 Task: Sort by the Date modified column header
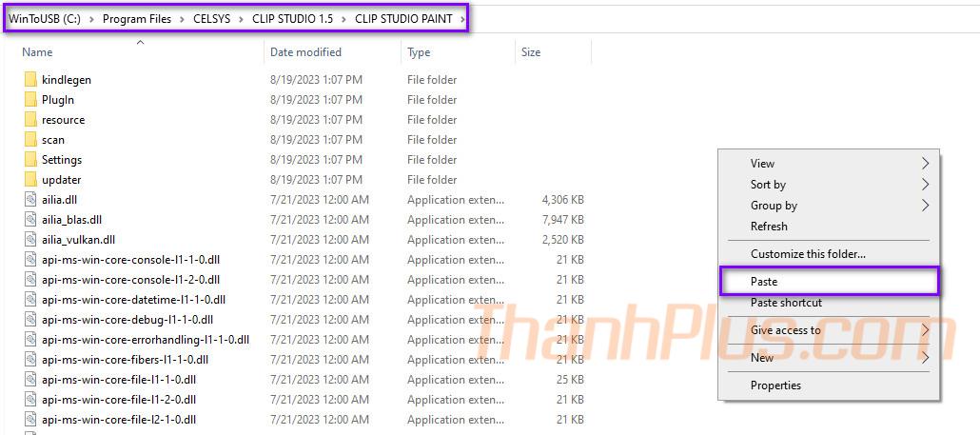pos(305,52)
